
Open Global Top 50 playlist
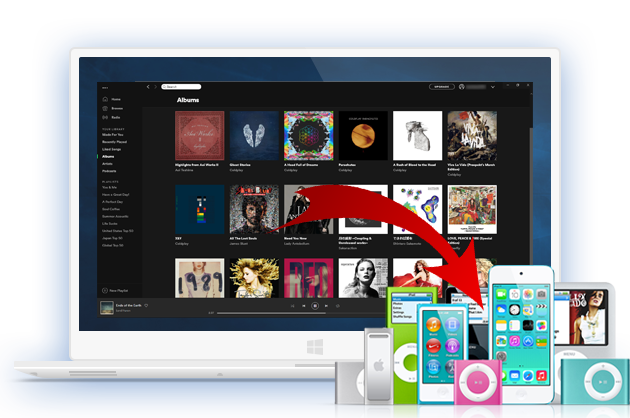point(112,245)
